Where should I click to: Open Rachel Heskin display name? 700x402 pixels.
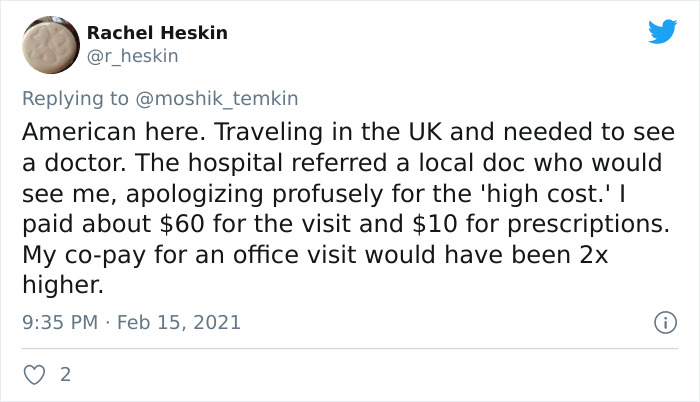point(157,33)
